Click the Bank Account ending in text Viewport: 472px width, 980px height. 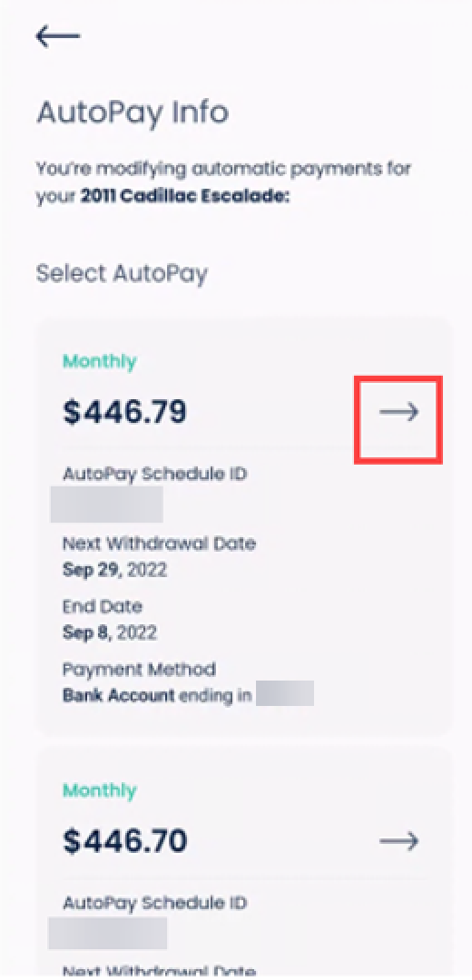tap(157, 696)
